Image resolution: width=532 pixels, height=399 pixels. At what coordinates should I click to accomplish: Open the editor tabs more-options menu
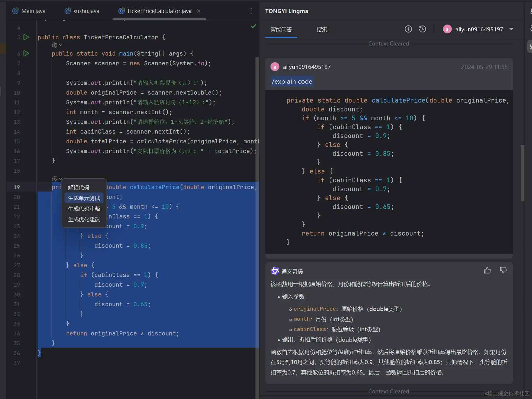(251, 11)
